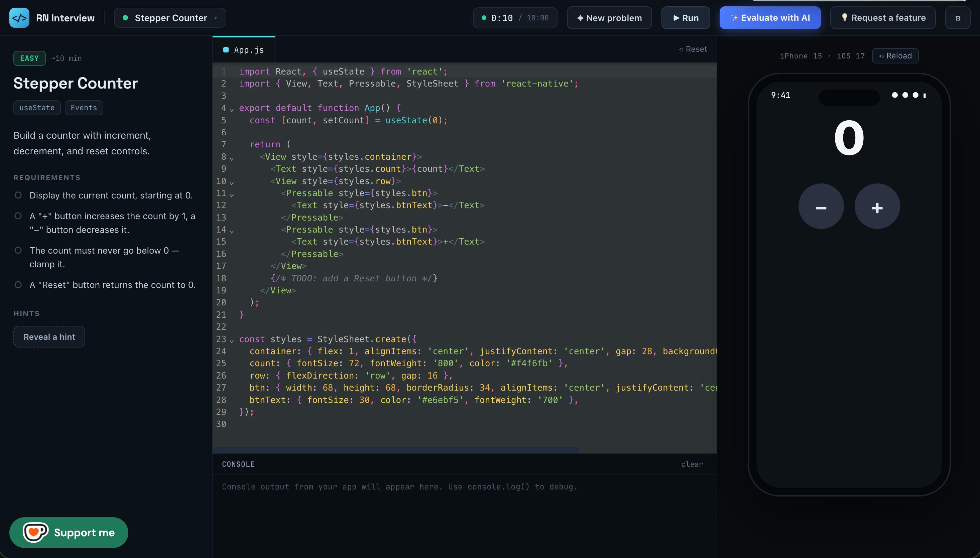
Task: Switch to the App.js tab
Action: pyautogui.click(x=244, y=50)
